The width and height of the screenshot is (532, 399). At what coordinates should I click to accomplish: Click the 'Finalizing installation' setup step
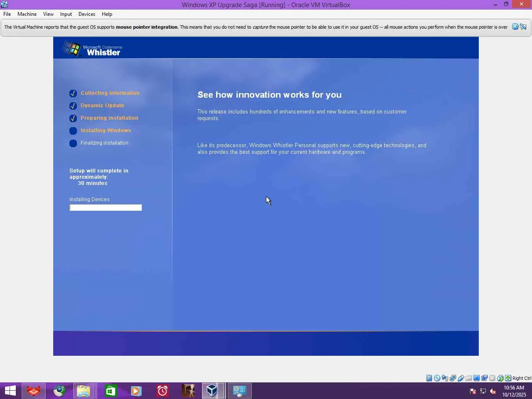pyautogui.click(x=104, y=143)
